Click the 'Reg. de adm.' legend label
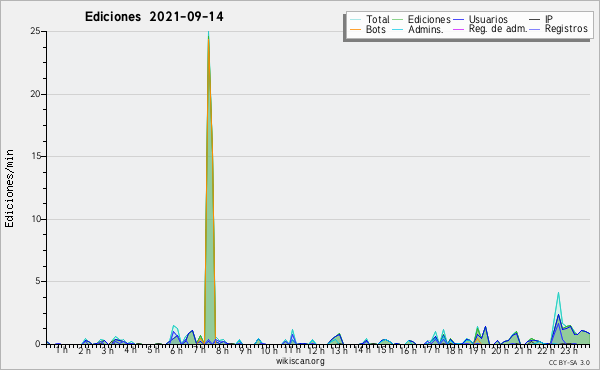Viewport: 600px width, 370px height. click(x=498, y=29)
